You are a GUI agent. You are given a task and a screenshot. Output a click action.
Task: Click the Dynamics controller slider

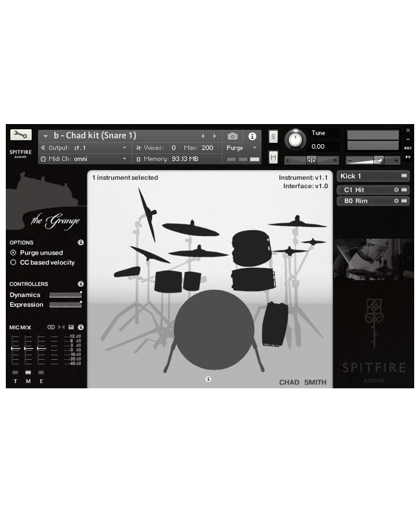(x=65, y=295)
